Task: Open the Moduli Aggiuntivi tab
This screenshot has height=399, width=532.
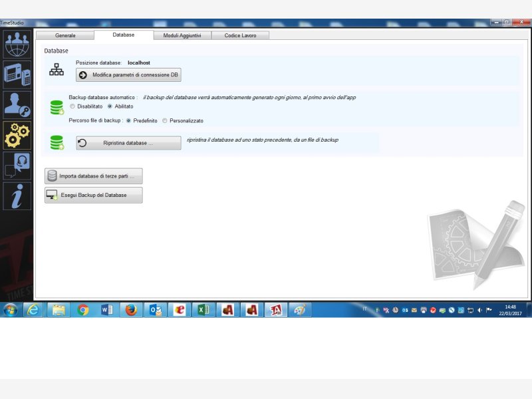Action: pyautogui.click(x=182, y=35)
